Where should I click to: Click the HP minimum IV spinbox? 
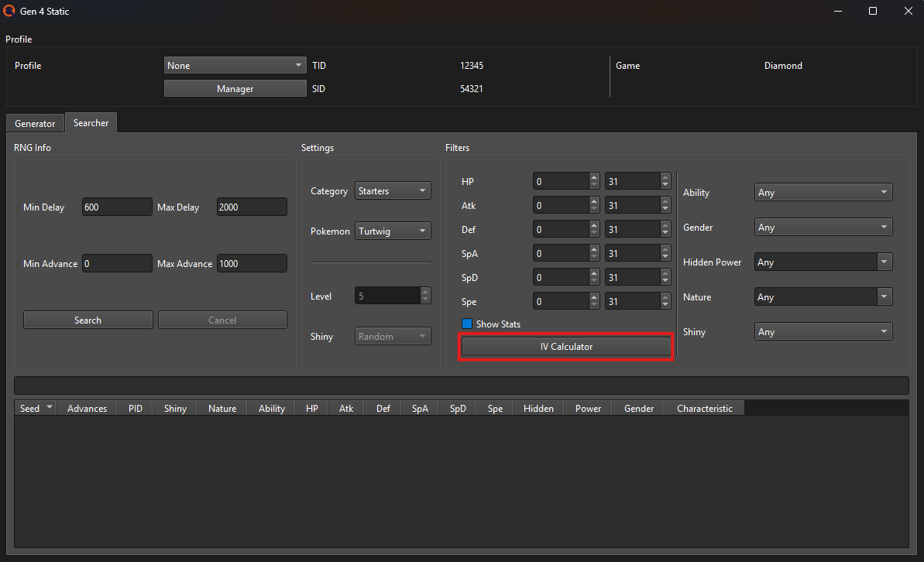[565, 181]
